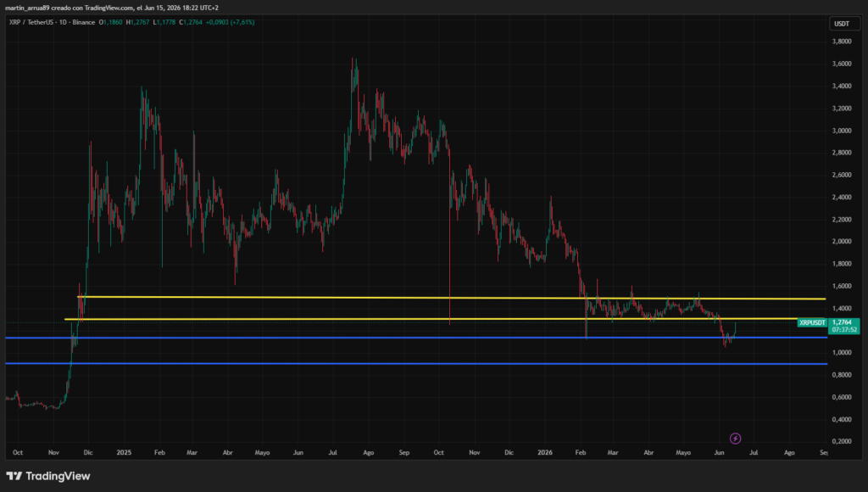Click the current price label 1,2764

(842, 321)
